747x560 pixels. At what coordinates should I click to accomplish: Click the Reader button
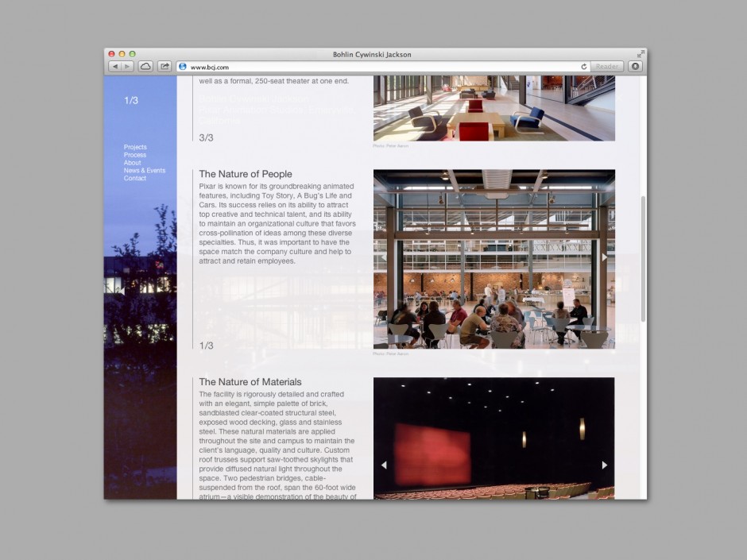click(x=607, y=67)
